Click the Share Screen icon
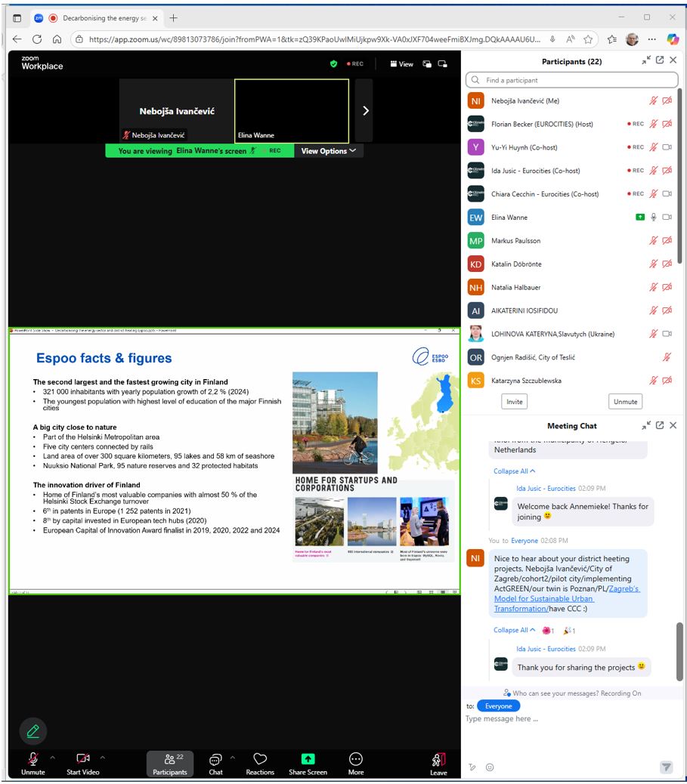 tap(308, 759)
